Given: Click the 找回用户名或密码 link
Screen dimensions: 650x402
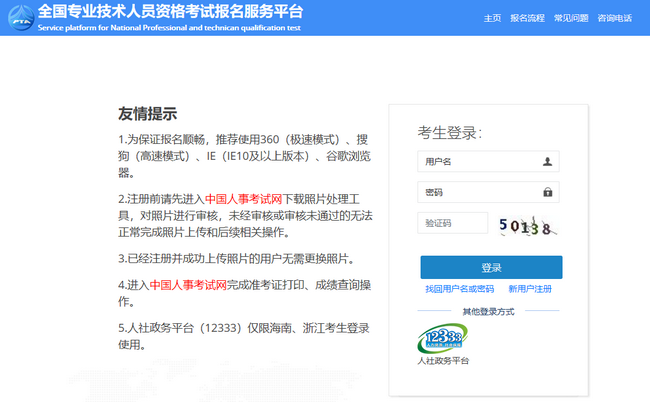Looking at the screenshot, I should pyautogui.click(x=459, y=289).
